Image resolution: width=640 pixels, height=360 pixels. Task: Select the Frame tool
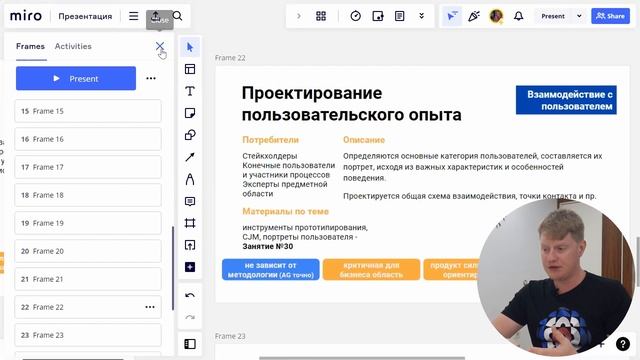(x=190, y=223)
